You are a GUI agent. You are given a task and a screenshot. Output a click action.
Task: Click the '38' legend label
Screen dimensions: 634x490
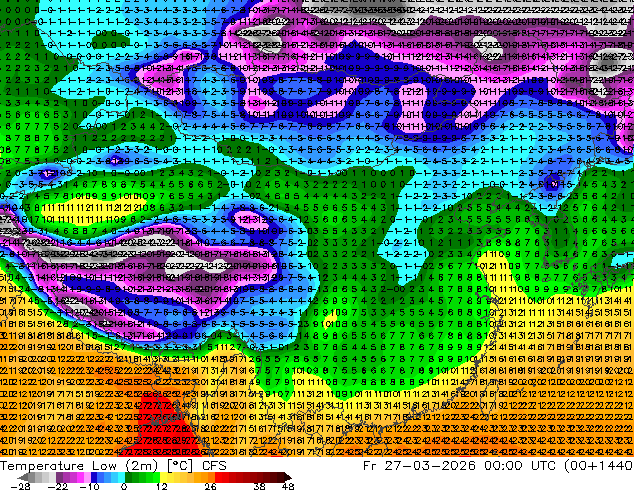pos(260,486)
